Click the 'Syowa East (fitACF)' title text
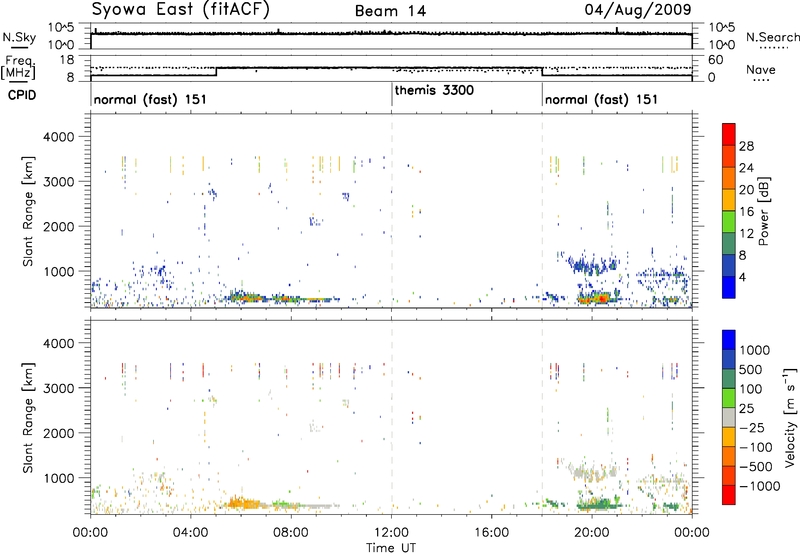The height and width of the screenshot is (554, 800). point(180,9)
